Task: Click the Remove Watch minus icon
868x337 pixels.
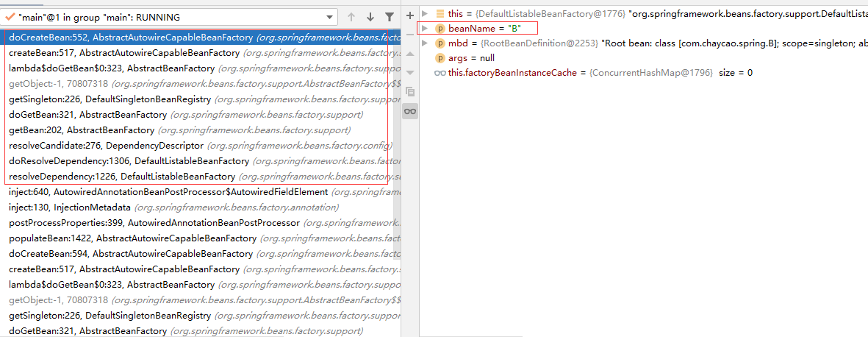Action: [410, 34]
